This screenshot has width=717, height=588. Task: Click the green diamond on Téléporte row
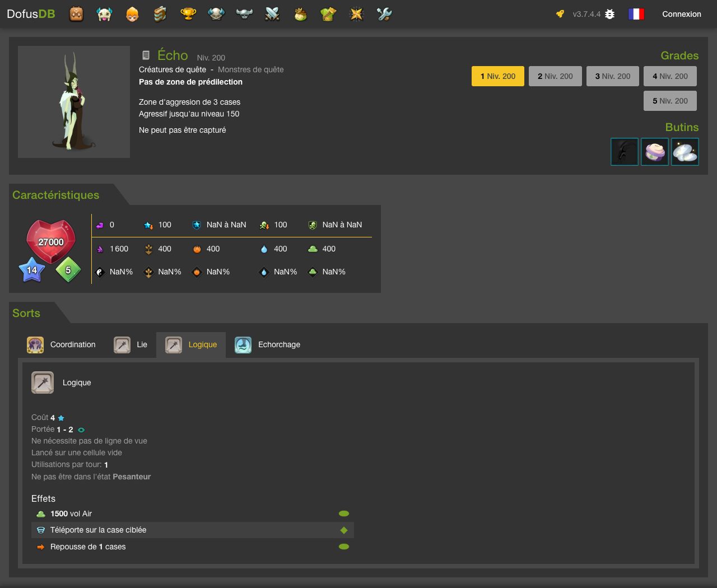(x=344, y=530)
